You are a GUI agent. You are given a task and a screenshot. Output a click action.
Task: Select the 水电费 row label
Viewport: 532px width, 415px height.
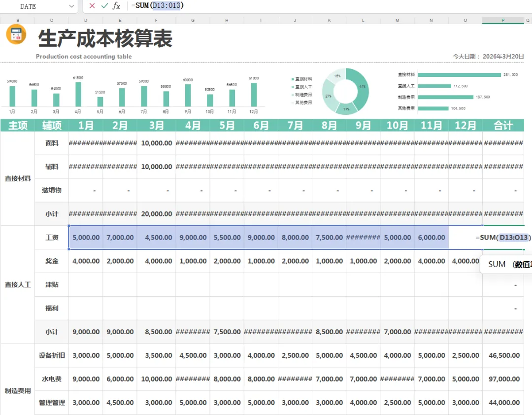click(52, 379)
